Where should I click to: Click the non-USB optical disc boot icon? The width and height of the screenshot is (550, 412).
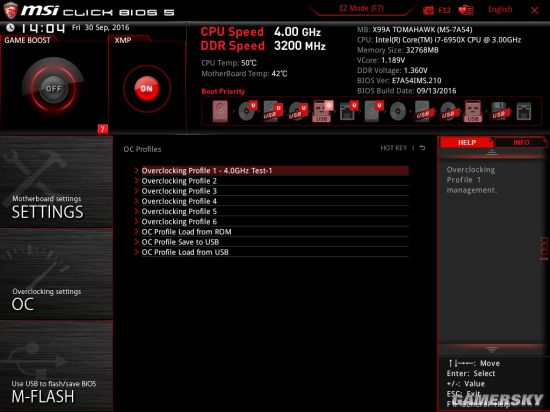pyautogui.click(x=398, y=112)
